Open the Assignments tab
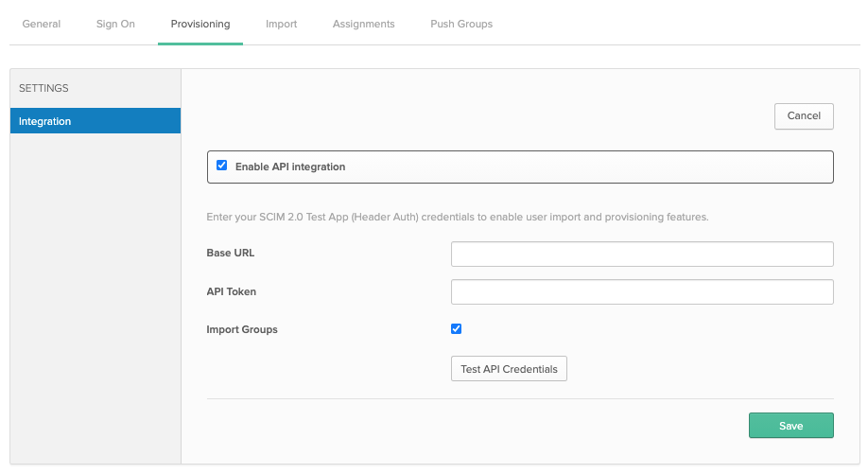Screen dimensions: 868x474 pos(363,24)
